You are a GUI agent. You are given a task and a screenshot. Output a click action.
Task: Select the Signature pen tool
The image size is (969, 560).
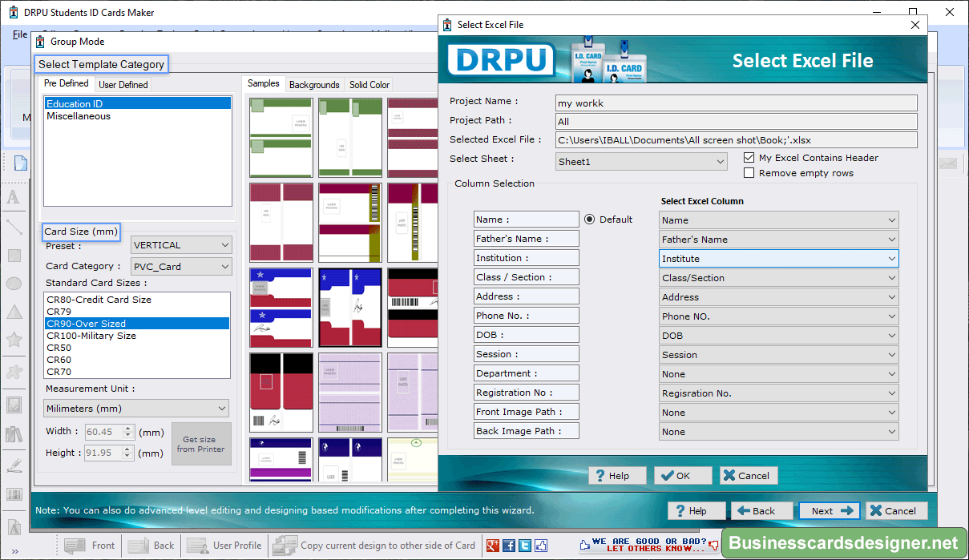coord(14,465)
